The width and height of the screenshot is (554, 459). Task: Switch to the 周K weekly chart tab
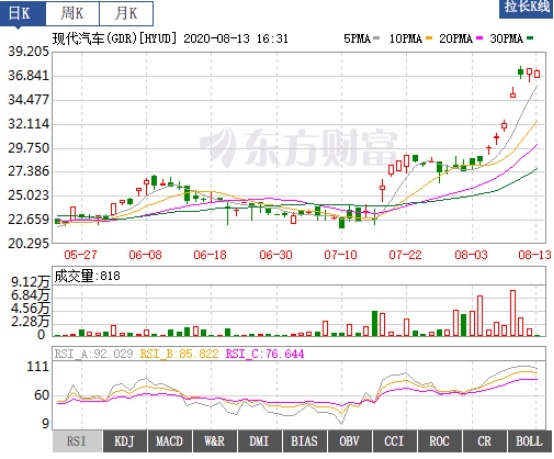72,13
